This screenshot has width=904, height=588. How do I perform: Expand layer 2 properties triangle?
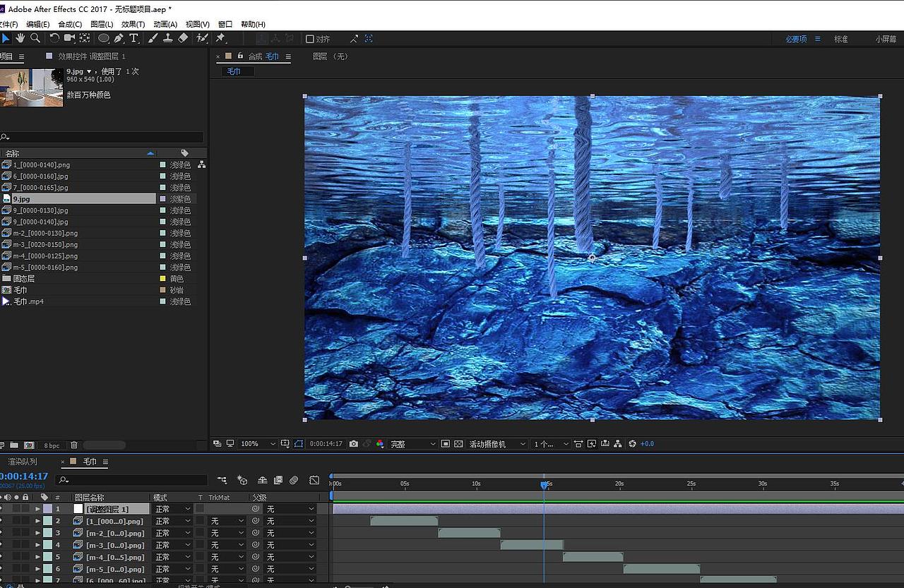coord(37,522)
